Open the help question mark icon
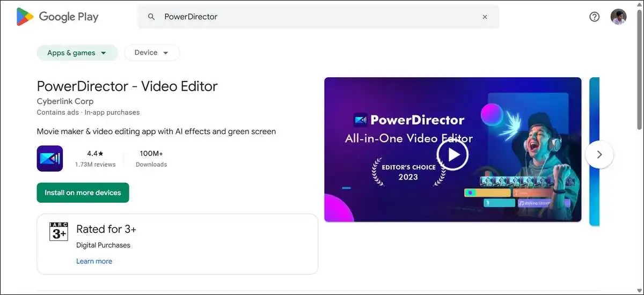Viewport: 644px width, 295px height. pyautogui.click(x=594, y=17)
